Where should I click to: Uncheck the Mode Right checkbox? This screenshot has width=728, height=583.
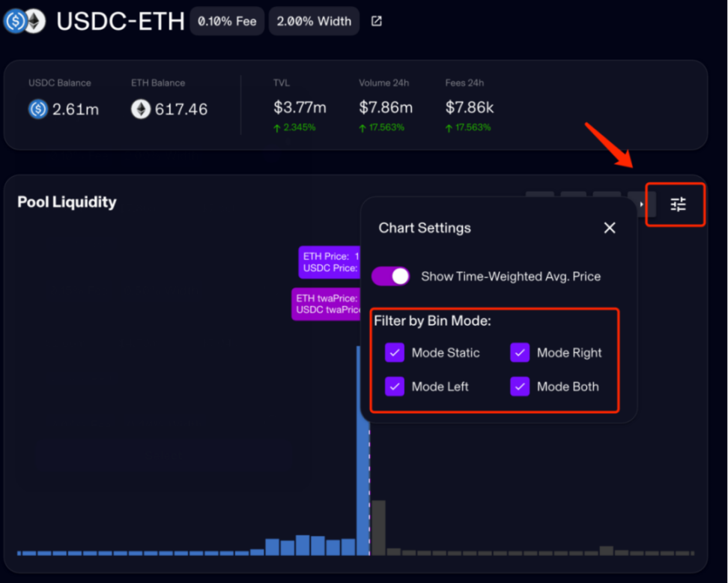point(520,353)
